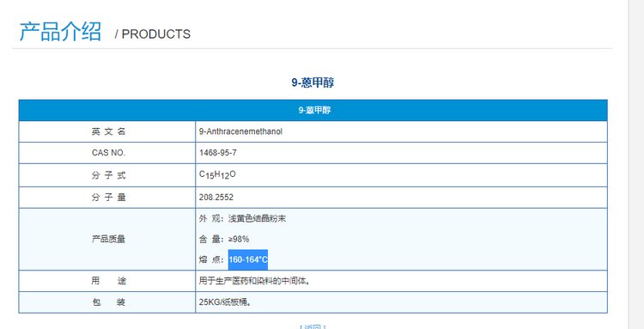Viewport: 644px width, 329px height.
Task: Click the 产品质量 label cell
Action: point(107,240)
